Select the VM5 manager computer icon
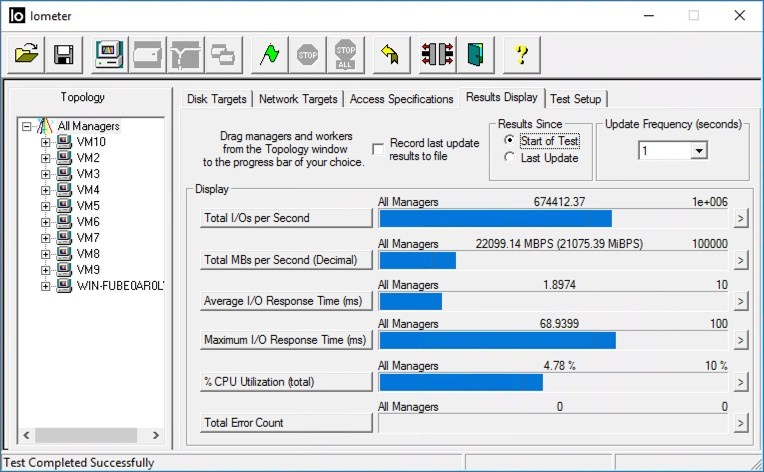The height and width of the screenshot is (472, 764). (x=64, y=206)
